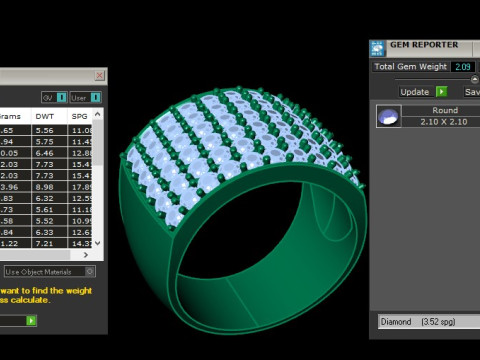Click the Gem Reporter slider handle
This screenshot has height=360, width=480.
point(474,79)
